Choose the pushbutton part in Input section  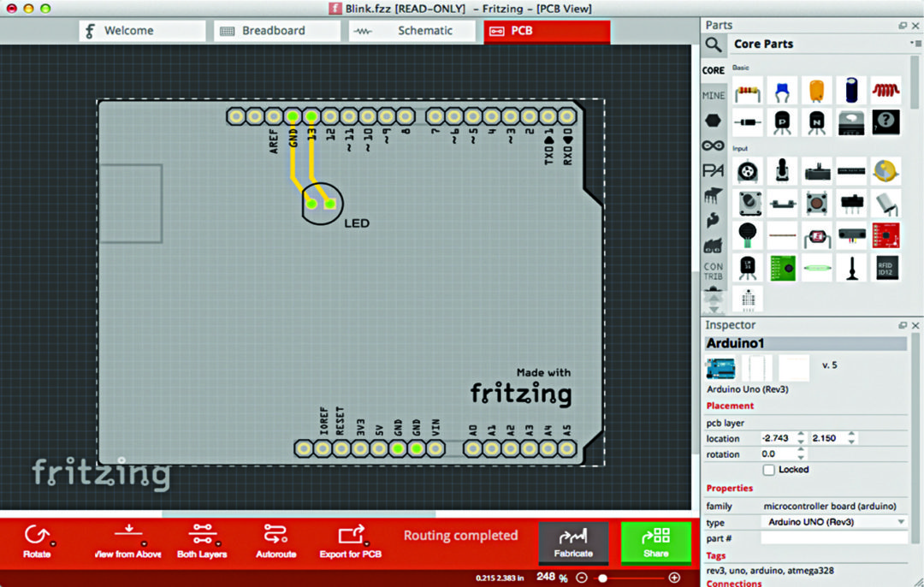pyautogui.click(x=816, y=203)
